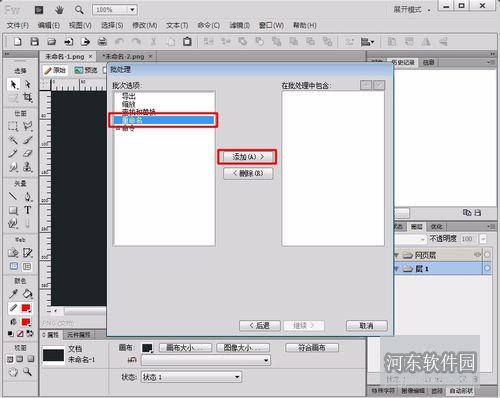Click the New document icon in toolbar
Image resolution: width=500 pixels, height=398 pixels.
pos(18,42)
